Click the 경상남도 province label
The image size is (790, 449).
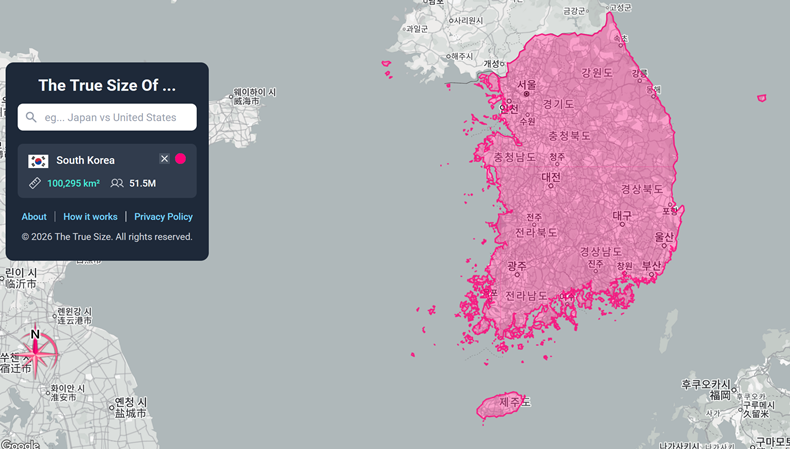tap(601, 251)
